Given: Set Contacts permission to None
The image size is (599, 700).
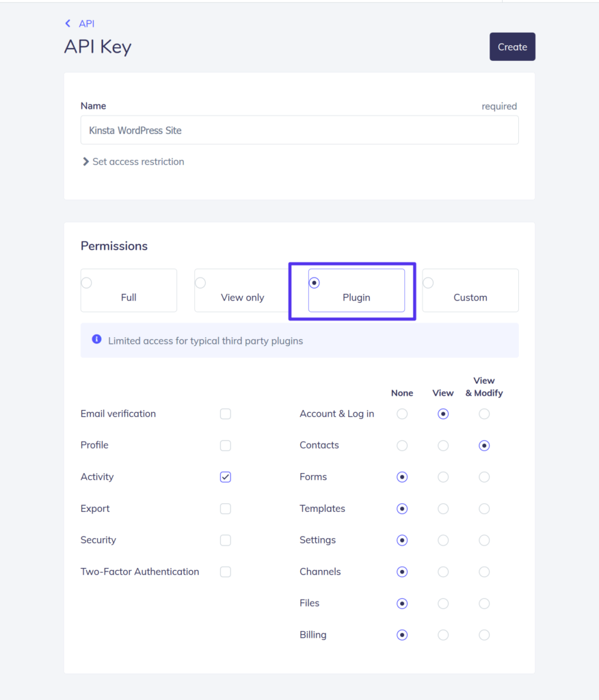Looking at the screenshot, I should [402, 445].
